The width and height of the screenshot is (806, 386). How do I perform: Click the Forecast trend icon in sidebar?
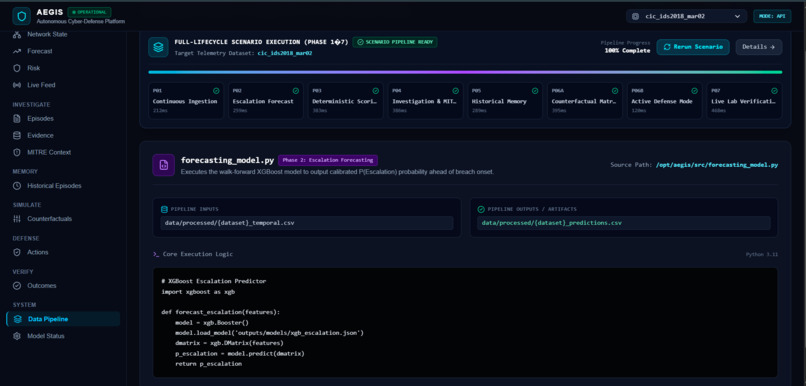[17, 51]
